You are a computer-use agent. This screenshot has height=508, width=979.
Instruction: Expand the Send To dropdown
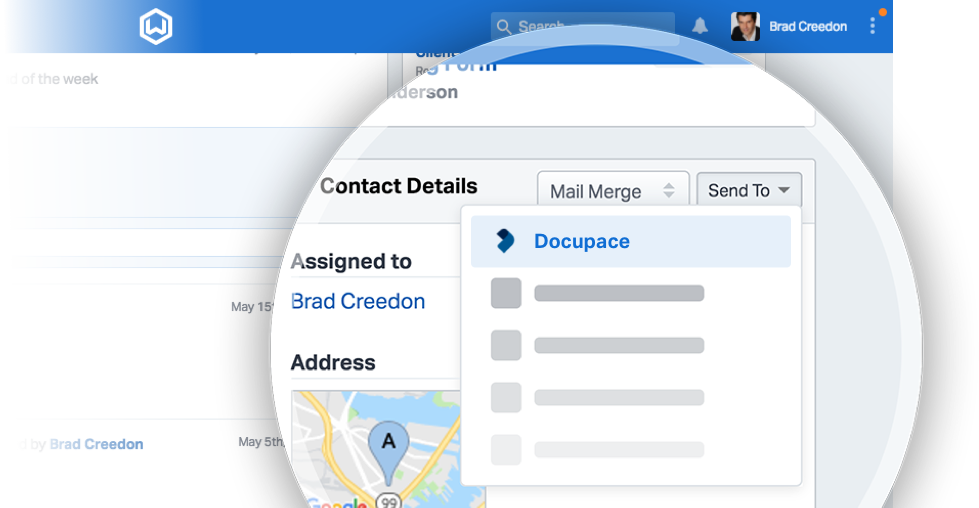point(749,190)
